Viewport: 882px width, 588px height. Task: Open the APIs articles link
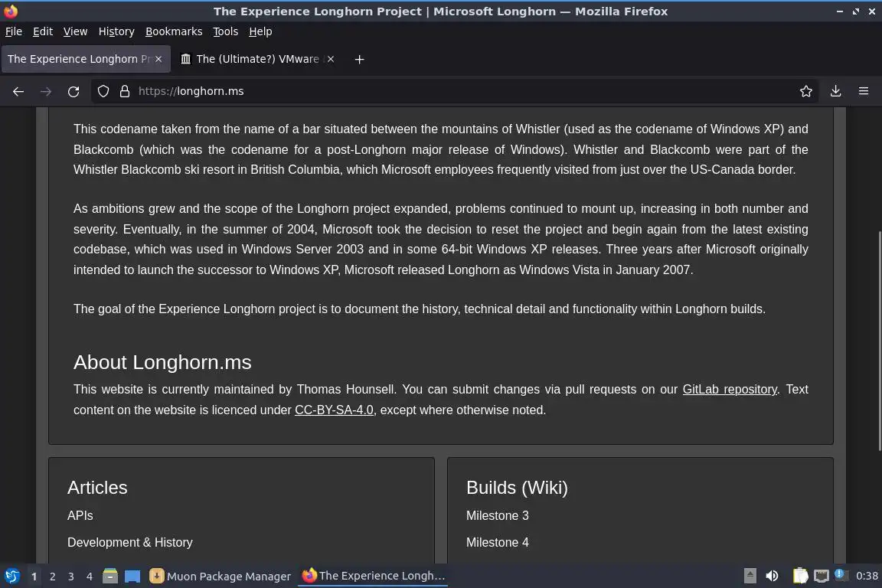tap(80, 515)
